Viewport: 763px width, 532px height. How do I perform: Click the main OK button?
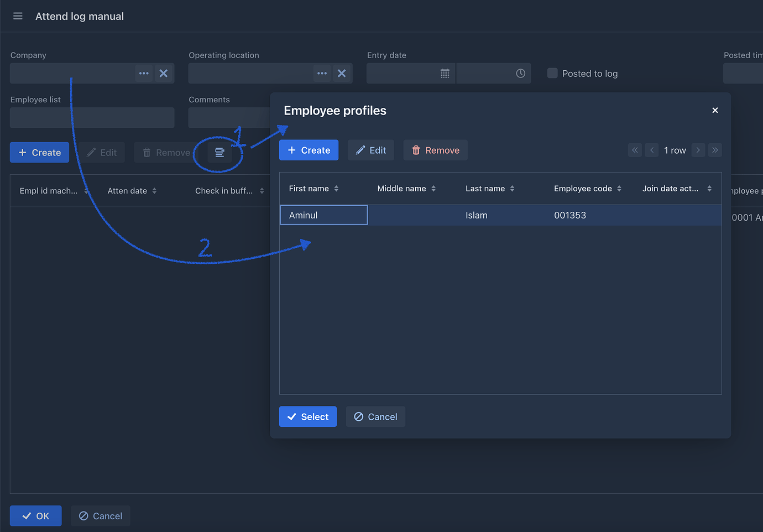(x=35, y=515)
